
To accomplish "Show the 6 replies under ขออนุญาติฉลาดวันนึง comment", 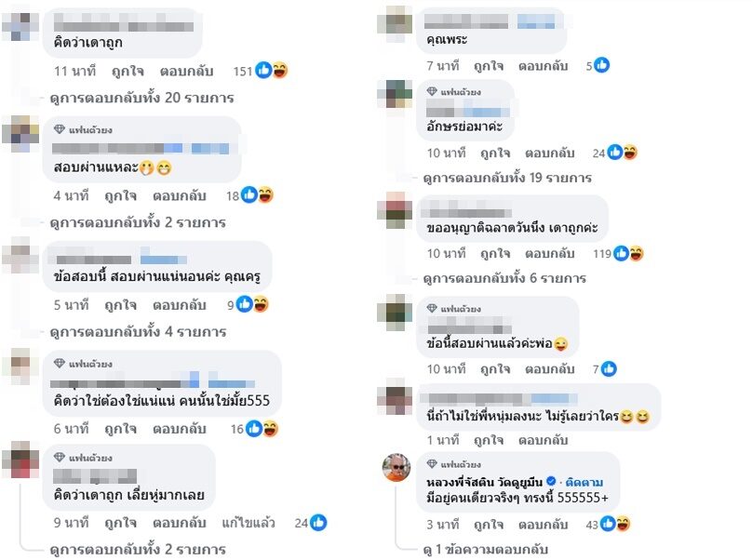I will coord(504,278).
